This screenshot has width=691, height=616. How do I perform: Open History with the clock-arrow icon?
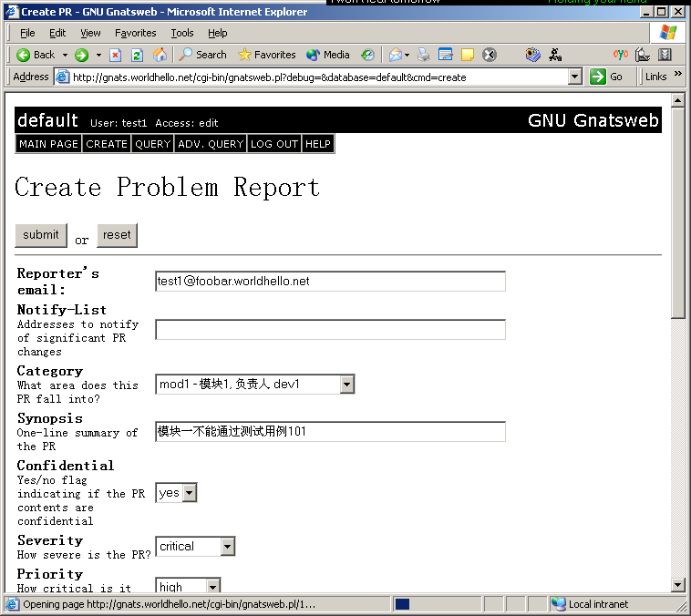point(367,55)
